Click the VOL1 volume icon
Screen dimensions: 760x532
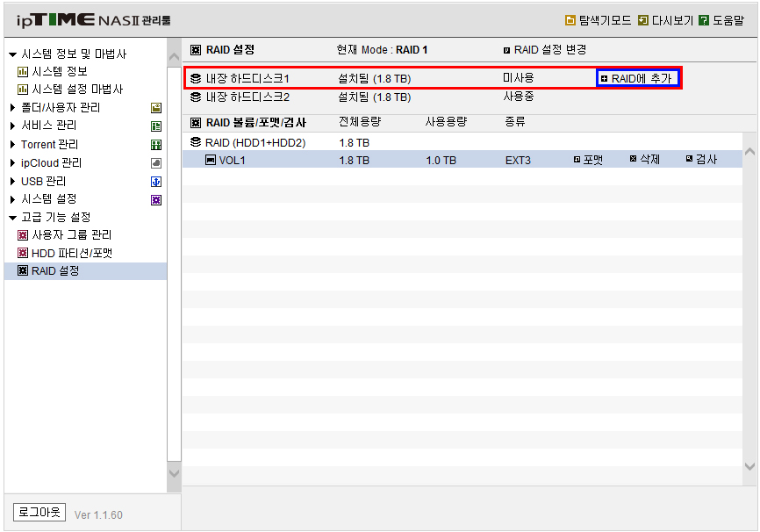pyautogui.click(x=211, y=160)
